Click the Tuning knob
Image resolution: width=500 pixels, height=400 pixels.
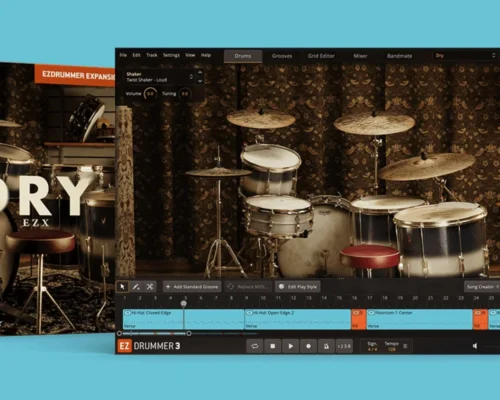pyautogui.click(x=185, y=94)
